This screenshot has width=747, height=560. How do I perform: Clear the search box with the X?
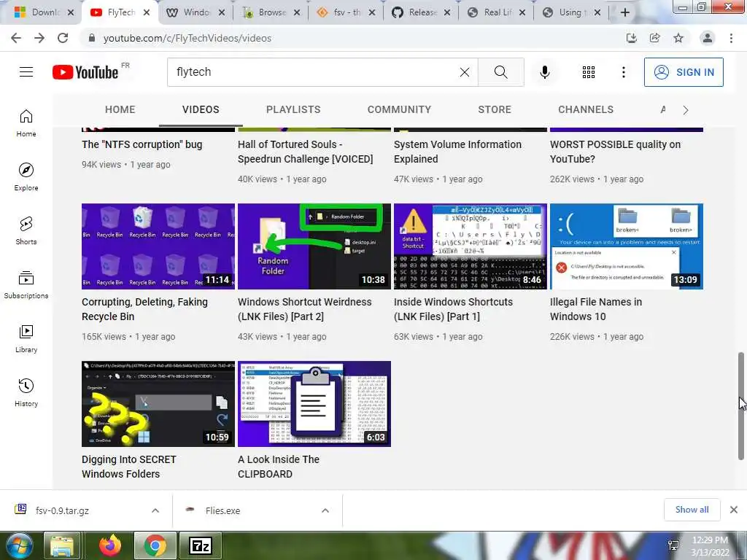465,72
